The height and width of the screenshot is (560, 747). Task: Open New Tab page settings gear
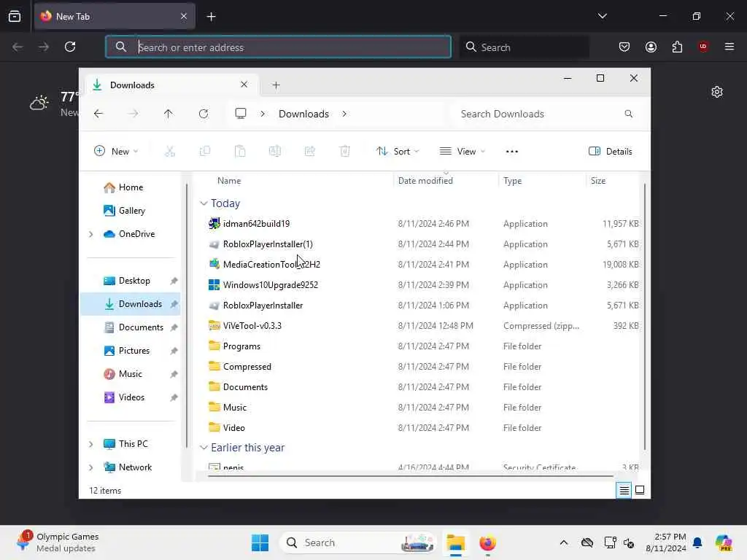coord(717,92)
